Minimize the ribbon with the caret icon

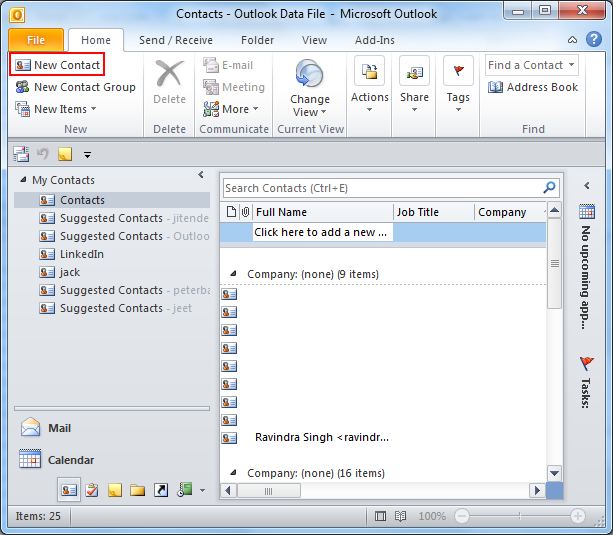coord(572,40)
